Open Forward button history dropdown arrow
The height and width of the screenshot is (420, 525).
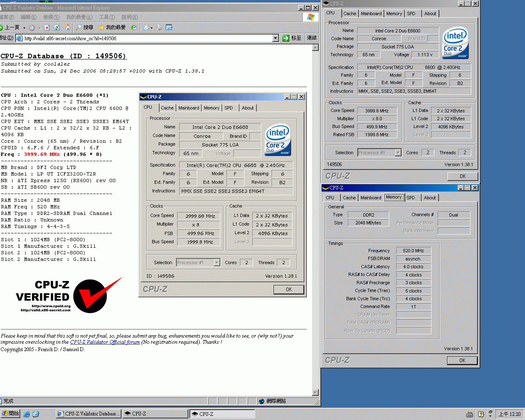pos(39,28)
